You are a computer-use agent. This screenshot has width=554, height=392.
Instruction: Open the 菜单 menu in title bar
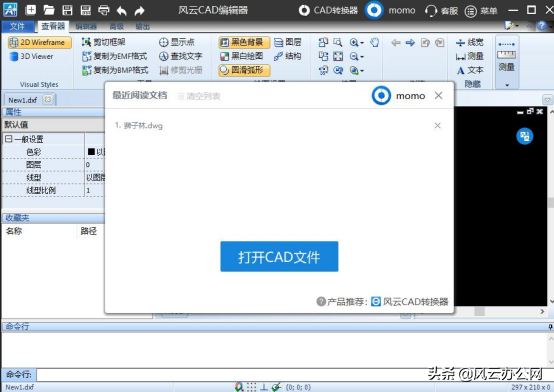[x=481, y=11]
